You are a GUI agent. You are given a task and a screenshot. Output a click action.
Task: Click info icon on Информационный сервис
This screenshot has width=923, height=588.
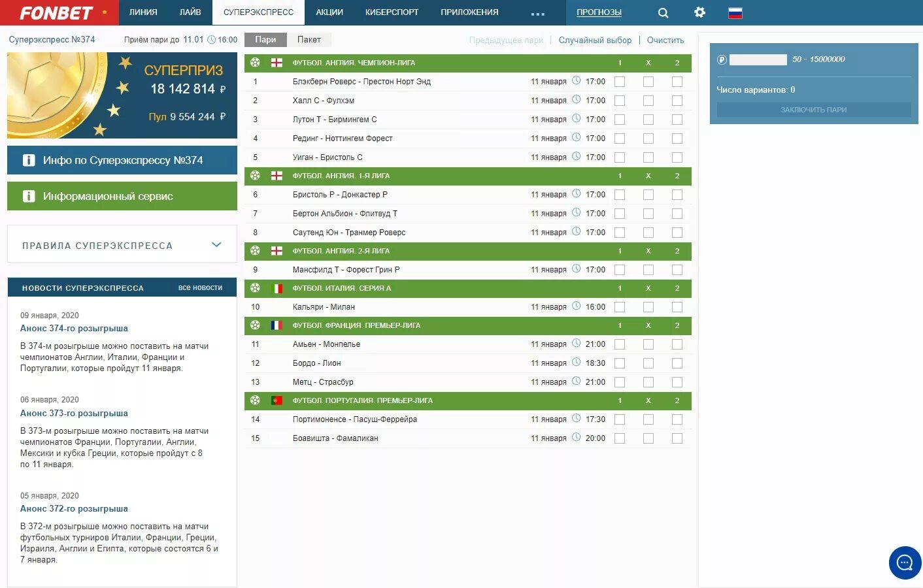coord(29,196)
